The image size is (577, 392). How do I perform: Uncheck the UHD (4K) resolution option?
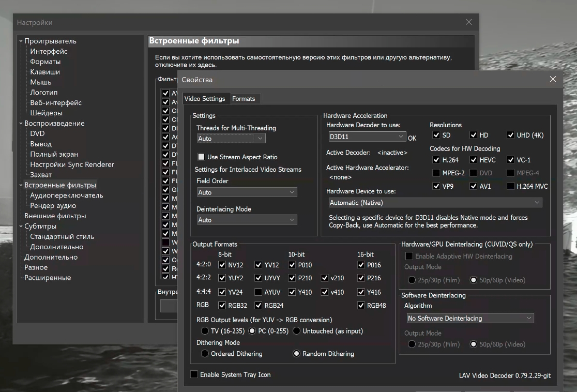(x=511, y=135)
